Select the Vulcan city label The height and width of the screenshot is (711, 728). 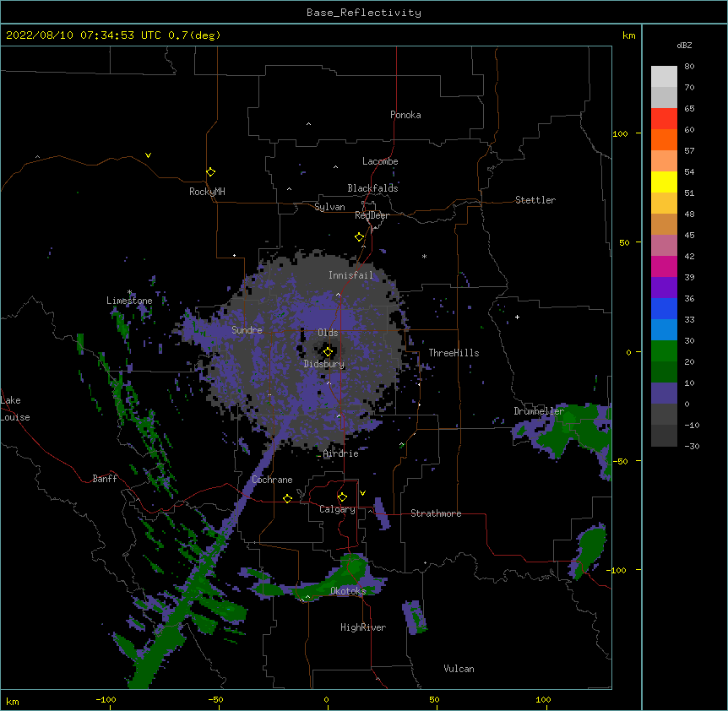click(x=459, y=669)
